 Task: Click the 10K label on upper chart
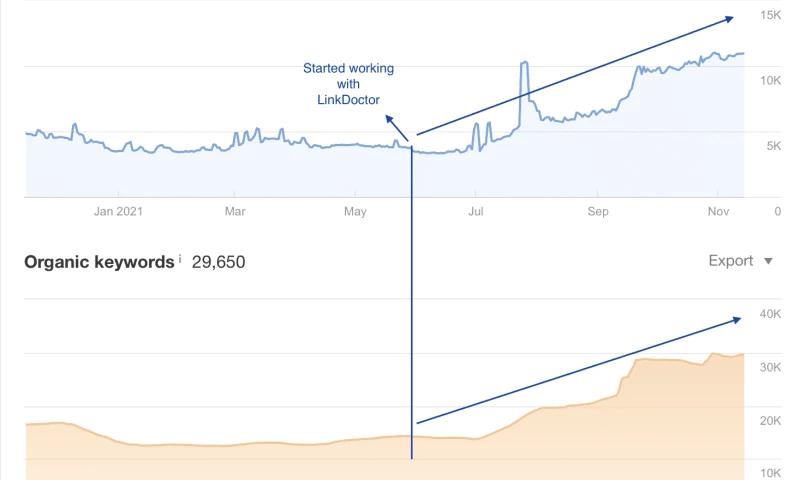coord(770,81)
